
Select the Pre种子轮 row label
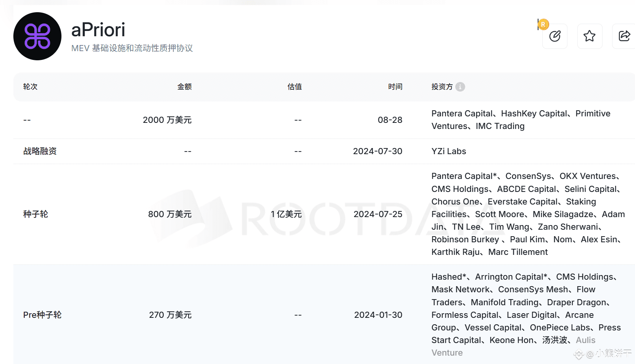[x=42, y=315]
